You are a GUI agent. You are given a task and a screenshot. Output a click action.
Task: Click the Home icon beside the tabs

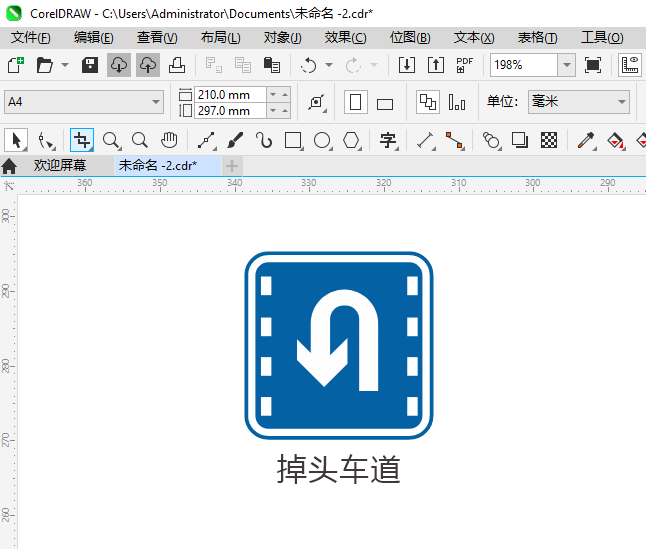click(9, 166)
